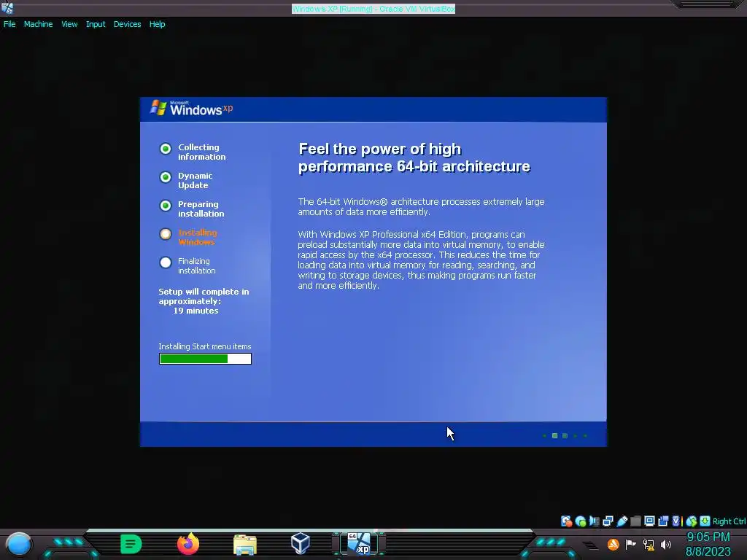Click the Right Ctrl host key label

click(729, 521)
